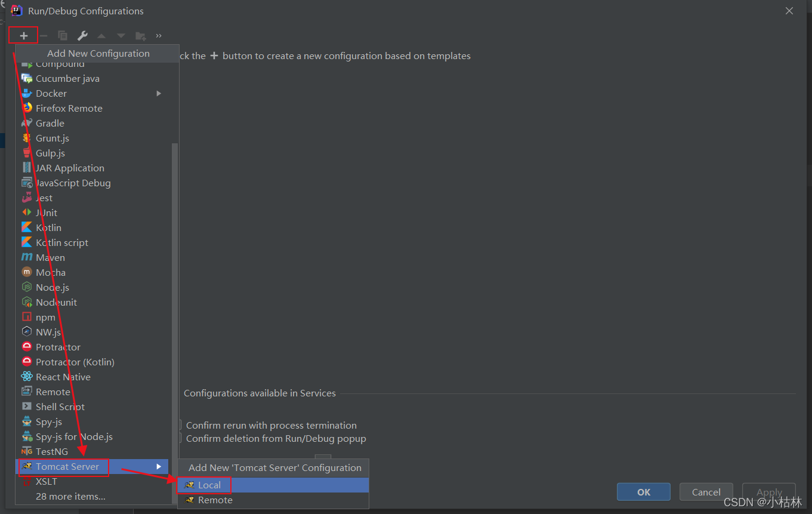The height and width of the screenshot is (514, 812).
Task: Expand the Tomcat Server submenu arrow
Action: (159, 466)
